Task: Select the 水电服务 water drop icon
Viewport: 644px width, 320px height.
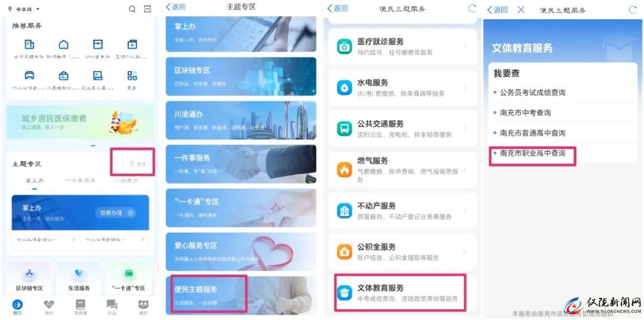Action: click(344, 88)
